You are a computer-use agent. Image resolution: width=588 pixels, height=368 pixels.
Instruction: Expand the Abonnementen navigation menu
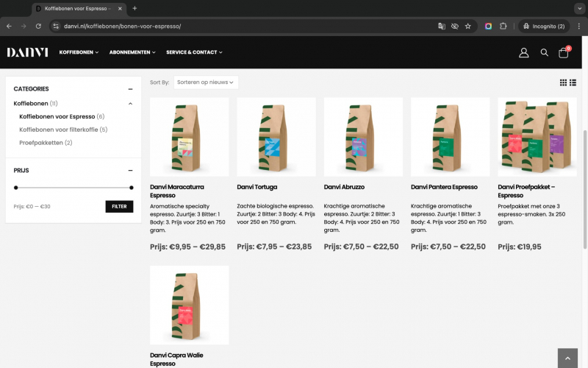point(132,52)
